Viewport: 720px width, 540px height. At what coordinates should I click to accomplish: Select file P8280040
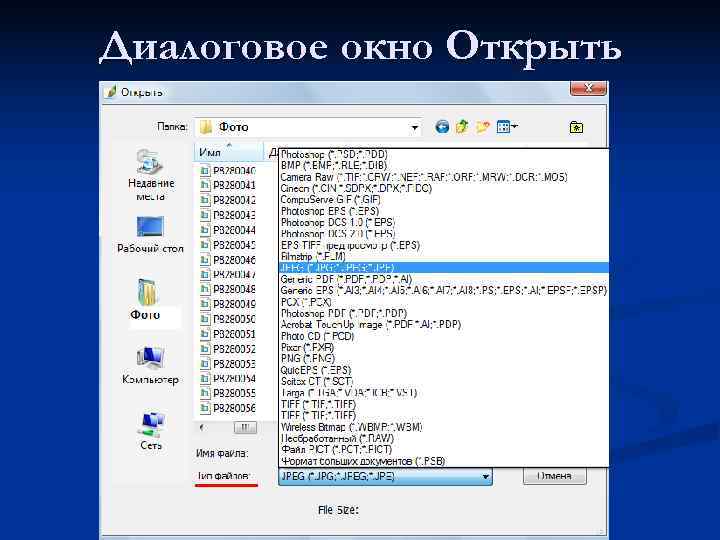(x=228, y=171)
